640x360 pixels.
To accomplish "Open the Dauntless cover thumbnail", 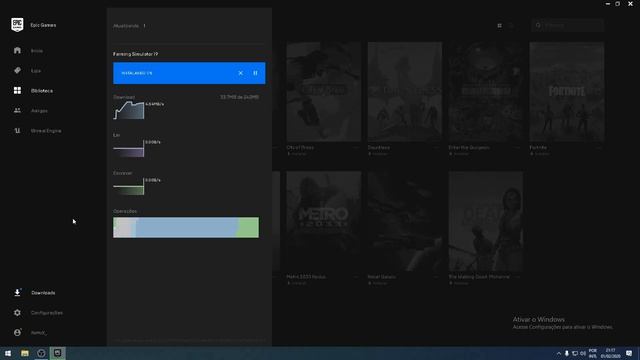I will (404, 92).
